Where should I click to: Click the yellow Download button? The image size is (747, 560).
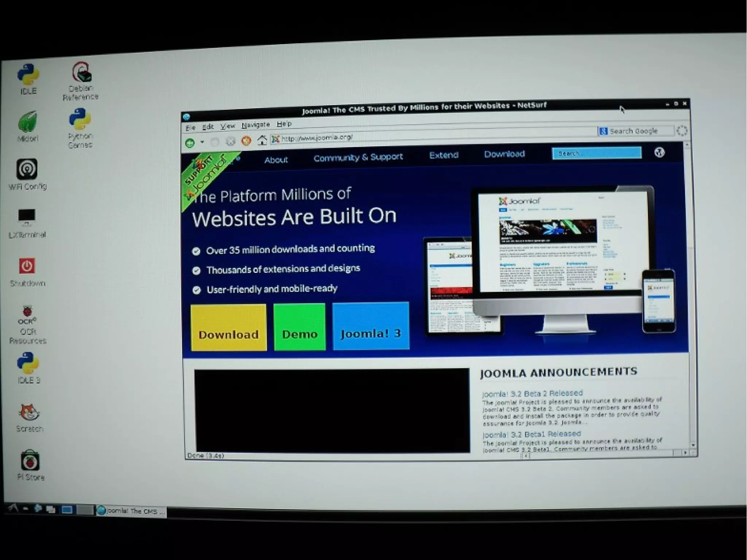229,328
